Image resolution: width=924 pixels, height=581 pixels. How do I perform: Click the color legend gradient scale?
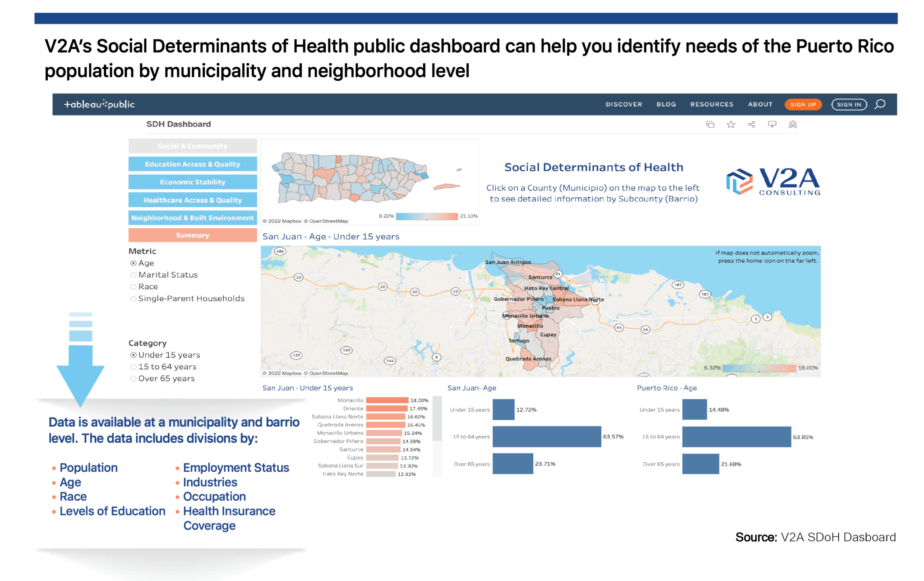(427, 216)
